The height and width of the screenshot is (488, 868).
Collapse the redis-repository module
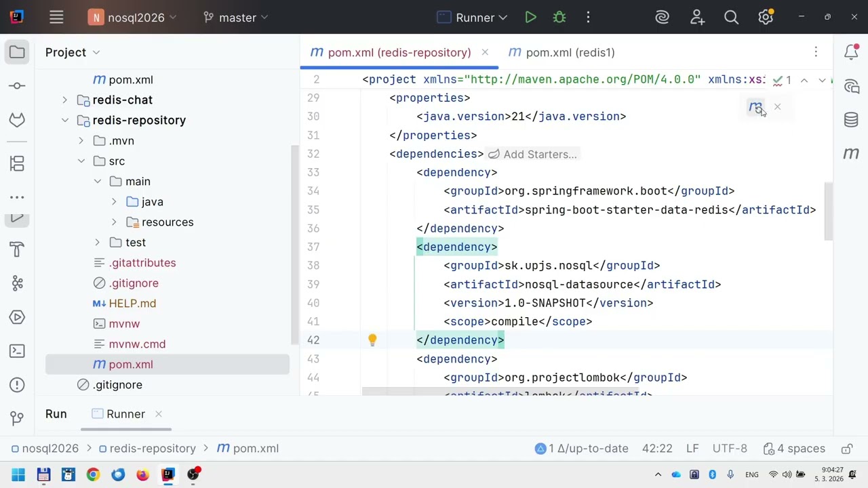pos(64,120)
